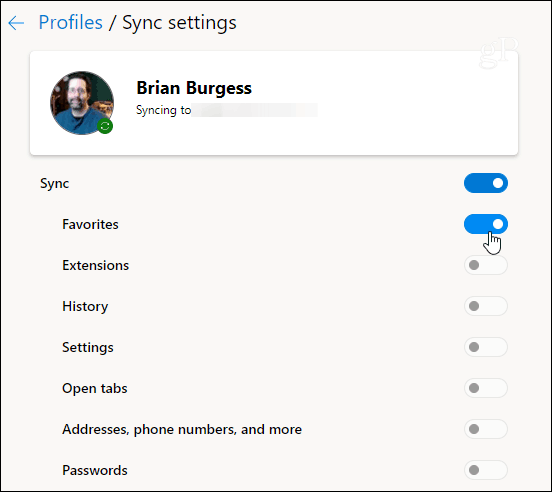The height and width of the screenshot is (492, 552).
Task: Click the Open tabs label
Action: [x=94, y=389]
